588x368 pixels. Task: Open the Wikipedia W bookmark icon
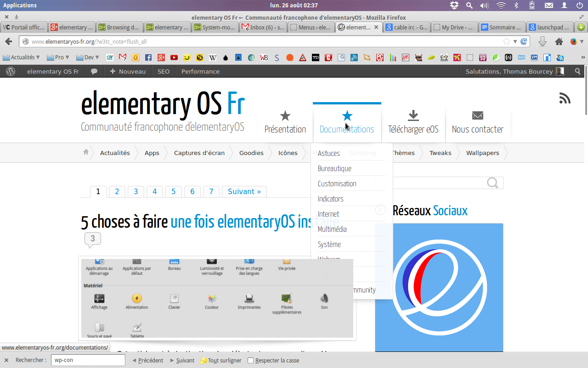(212, 57)
